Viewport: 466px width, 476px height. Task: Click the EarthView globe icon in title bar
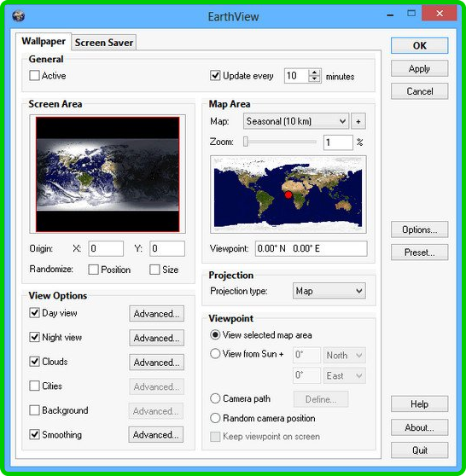point(19,16)
